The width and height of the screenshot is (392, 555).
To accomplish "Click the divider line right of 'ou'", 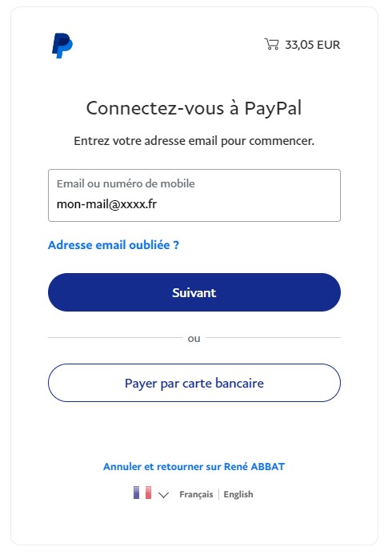I will [x=274, y=338].
